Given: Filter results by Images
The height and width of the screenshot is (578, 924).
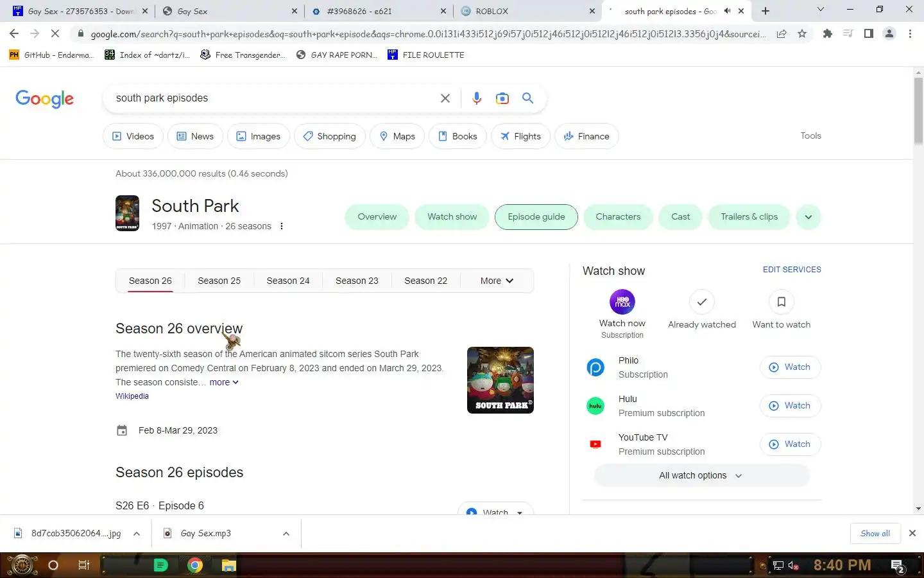Looking at the screenshot, I should (259, 136).
